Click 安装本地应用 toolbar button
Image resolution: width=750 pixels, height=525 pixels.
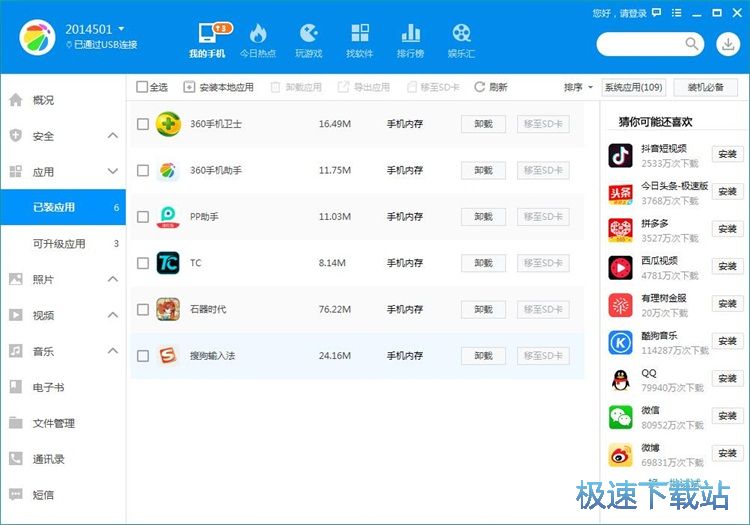219,87
